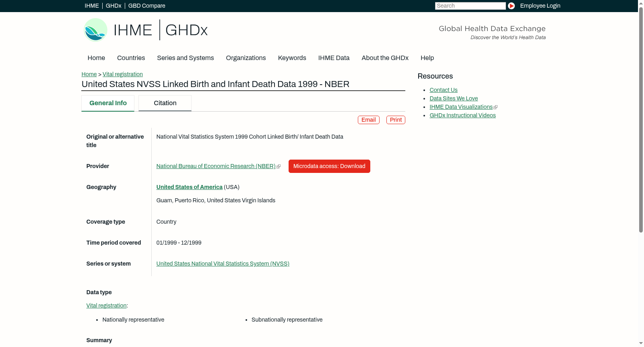Open the IHME link in top bar
Image resolution: width=644 pixels, height=347 pixels.
[x=92, y=6]
